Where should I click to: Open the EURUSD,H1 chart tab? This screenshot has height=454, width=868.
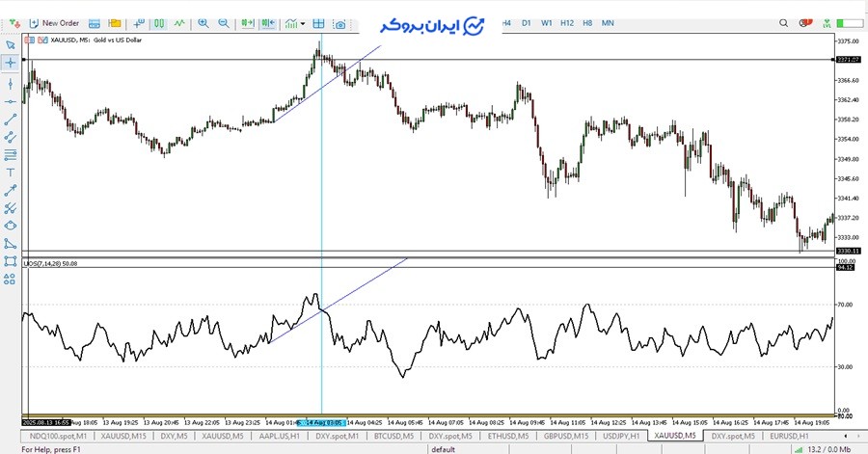[x=783, y=437]
